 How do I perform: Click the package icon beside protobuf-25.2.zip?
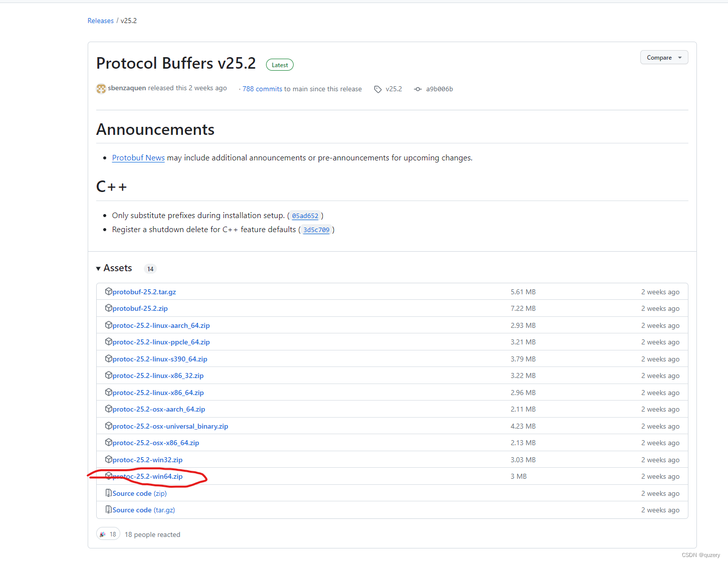[109, 308]
